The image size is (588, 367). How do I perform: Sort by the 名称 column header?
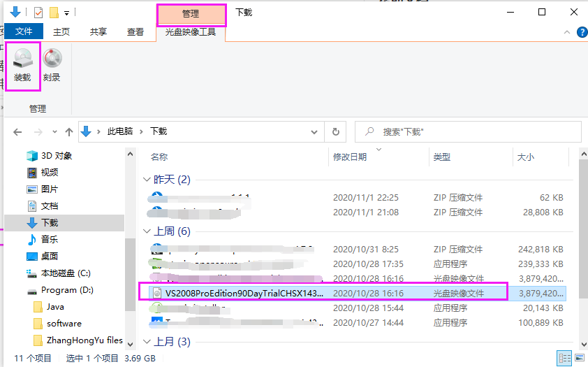pos(159,157)
